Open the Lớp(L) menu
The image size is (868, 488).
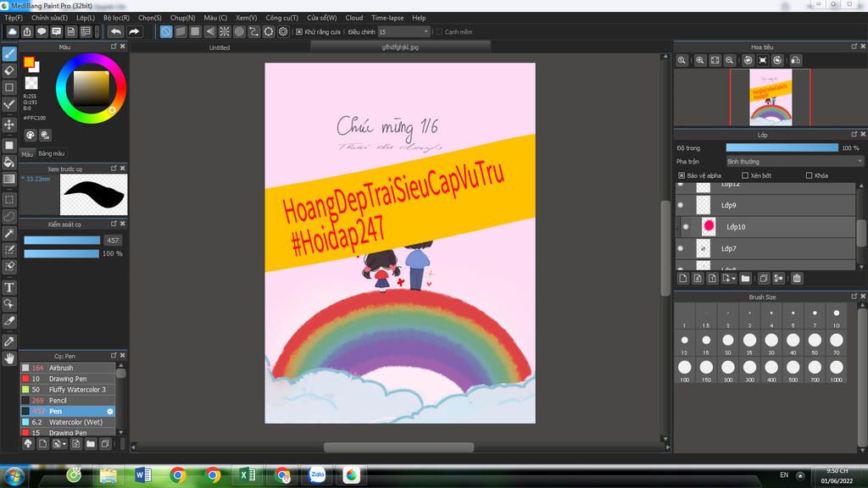pos(86,18)
